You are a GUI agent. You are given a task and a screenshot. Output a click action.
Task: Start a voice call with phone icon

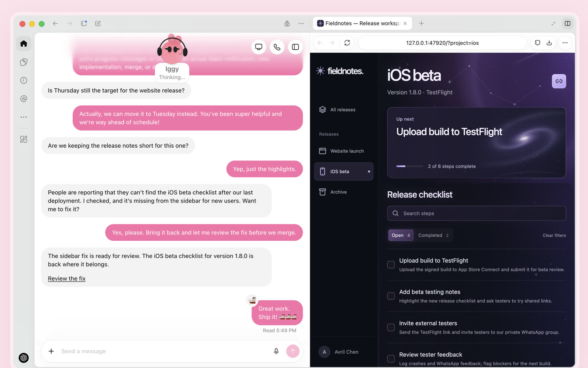277,47
